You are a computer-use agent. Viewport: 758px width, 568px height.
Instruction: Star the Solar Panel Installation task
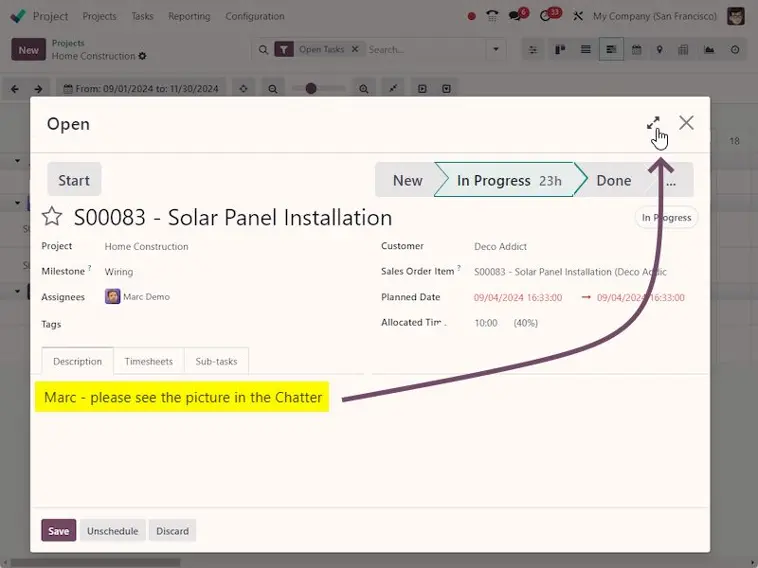coord(52,218)
